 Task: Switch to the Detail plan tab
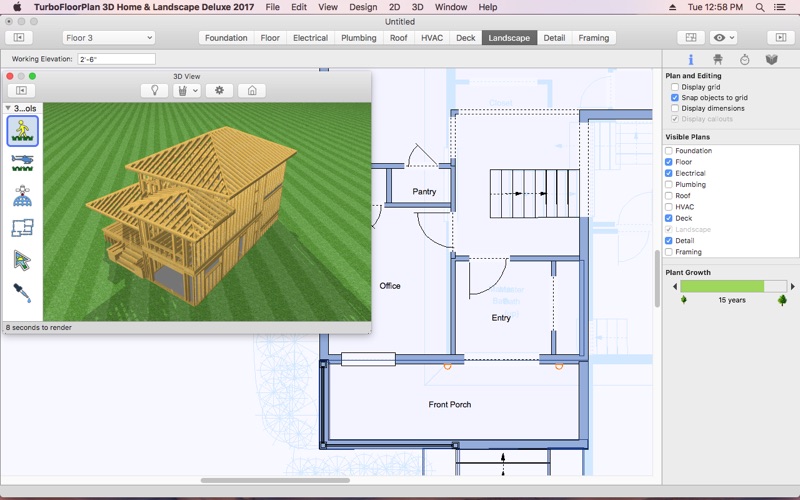point(554,38)
